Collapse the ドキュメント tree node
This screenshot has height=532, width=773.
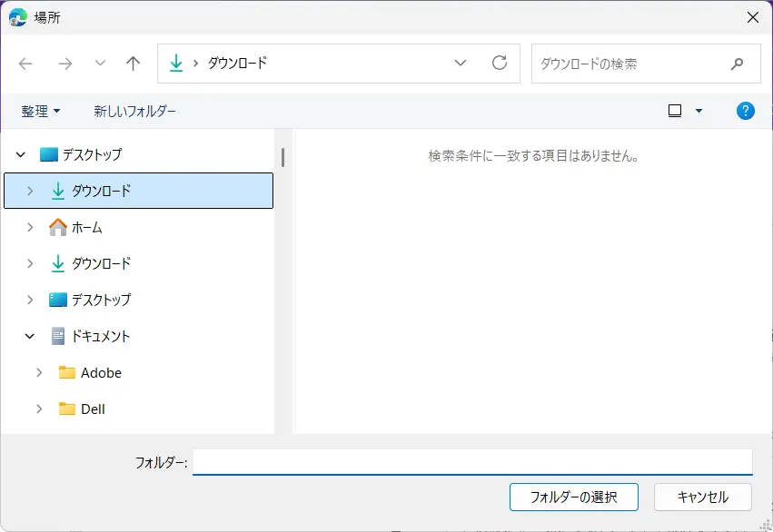(x=30, y=336)
